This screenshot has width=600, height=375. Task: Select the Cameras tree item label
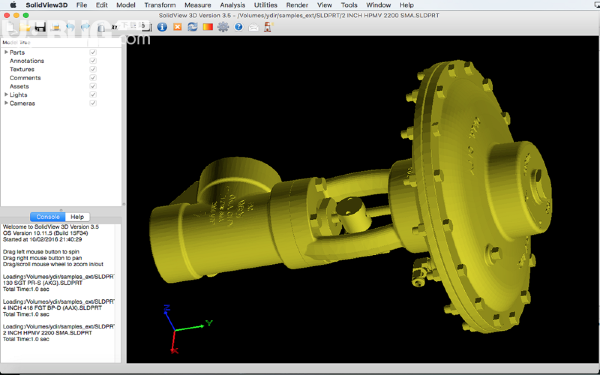(22, 103)
